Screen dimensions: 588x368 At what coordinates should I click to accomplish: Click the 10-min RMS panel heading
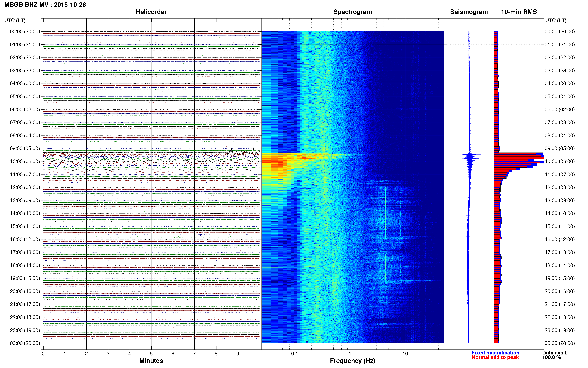(519, 12)
